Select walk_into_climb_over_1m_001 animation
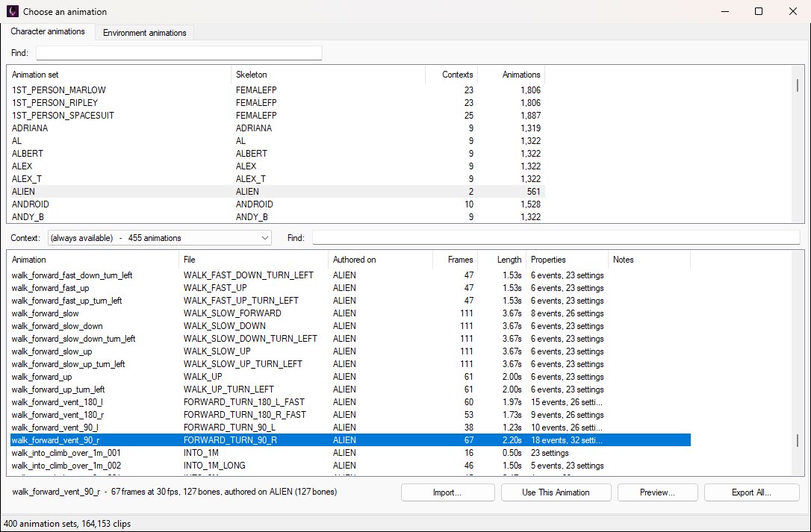Viewport: 811px width, 532px height. (x=350, y=452)
